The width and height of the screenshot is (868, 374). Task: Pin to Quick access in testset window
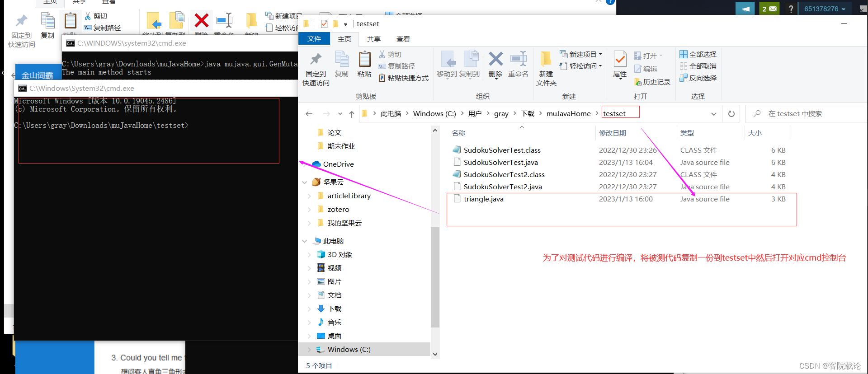click(316, 68)
